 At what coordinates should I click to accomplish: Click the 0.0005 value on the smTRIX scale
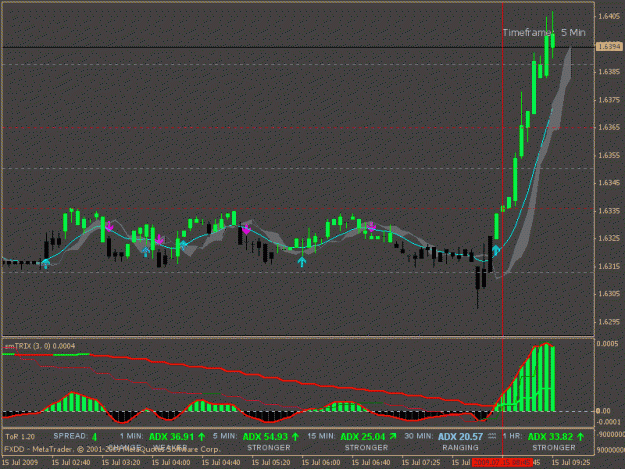coord(607,343)
